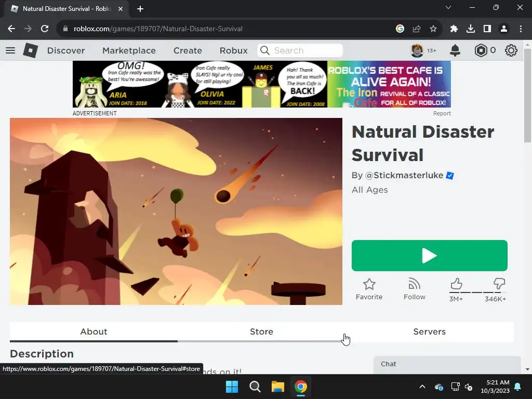
Task: Click the browser address bar URL
Action: [158, 29]
